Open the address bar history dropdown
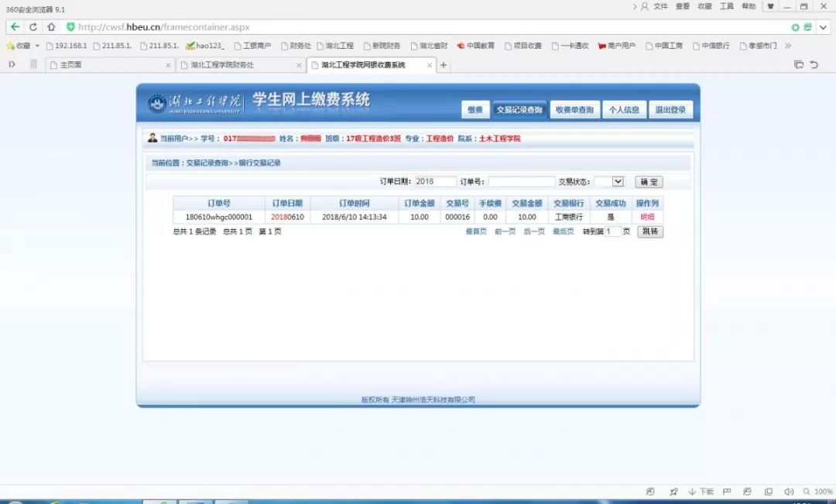This screenshot has height=504, width=836. click(x=824, y=26)
